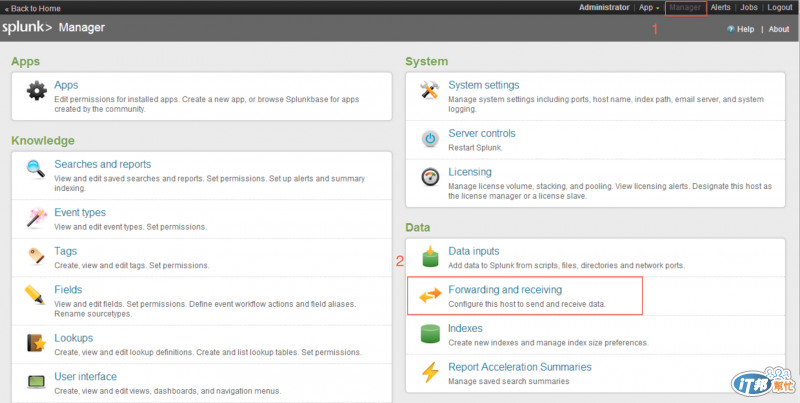Click the Server controls power icon

430,138
